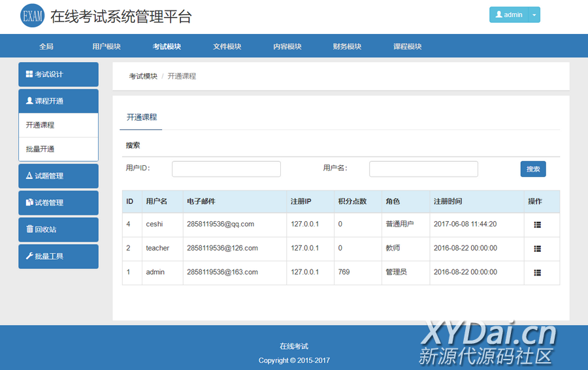Switch to the 开通课程 tab
This screenshot has height=370, width=588.
142,117
